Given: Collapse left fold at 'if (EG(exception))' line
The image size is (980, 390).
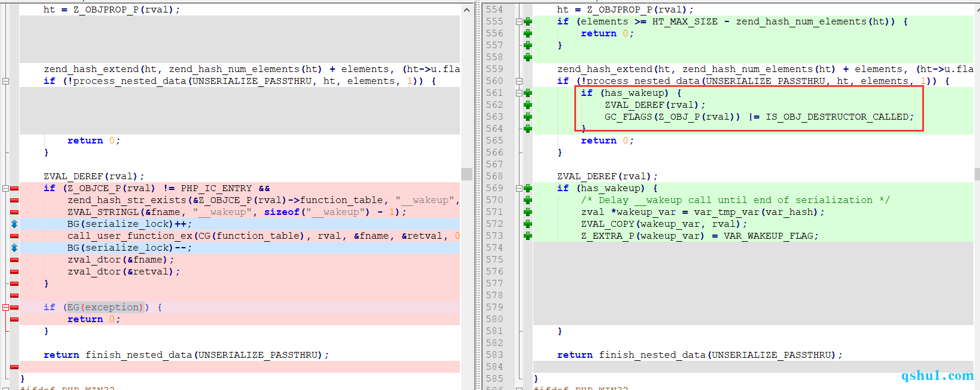Looking at the screenshot, I should tap(5, 307).
